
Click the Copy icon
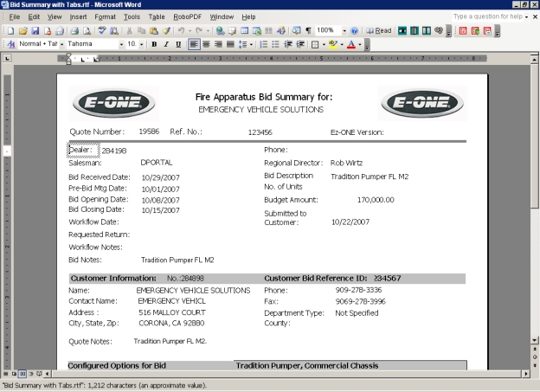[x=142, y=31]
